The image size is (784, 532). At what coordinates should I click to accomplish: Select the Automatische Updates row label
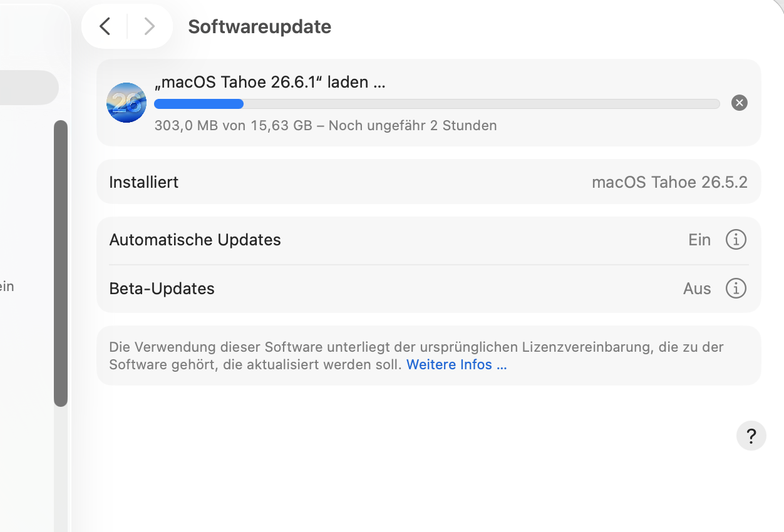(x=195, y=240)
